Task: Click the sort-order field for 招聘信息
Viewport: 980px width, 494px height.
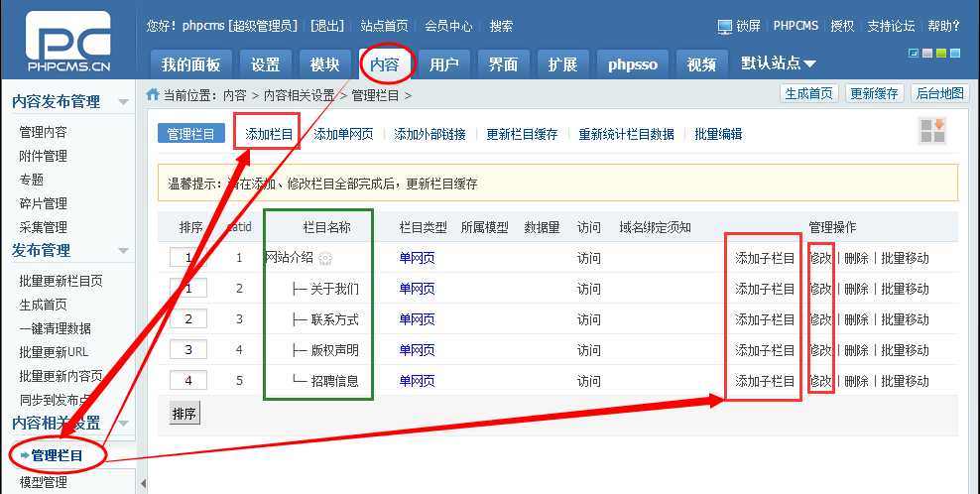Action: (x=188, y=380)
